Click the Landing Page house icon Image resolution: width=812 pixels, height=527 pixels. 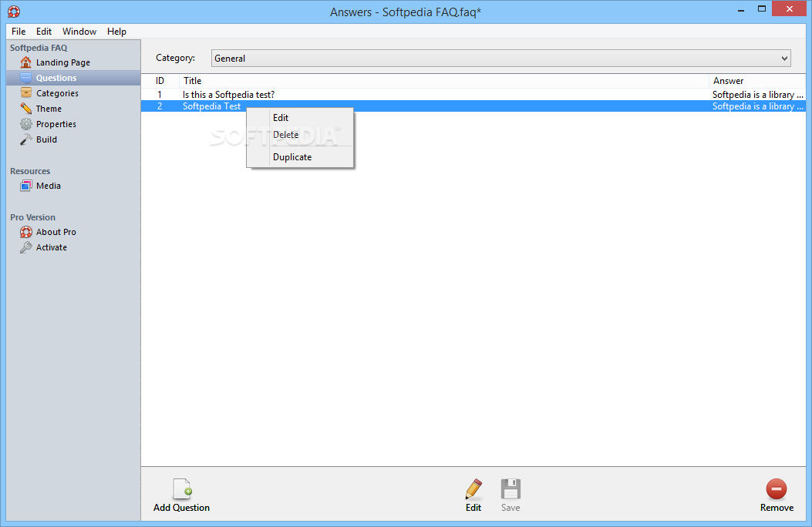coord(26,62)
